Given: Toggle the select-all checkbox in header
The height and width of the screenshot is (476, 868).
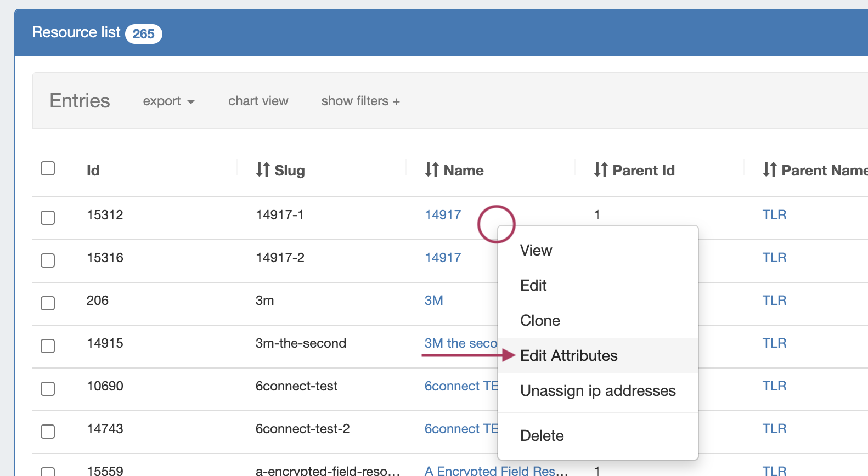Looking at the screenshot, I should [x=48, y=168].
